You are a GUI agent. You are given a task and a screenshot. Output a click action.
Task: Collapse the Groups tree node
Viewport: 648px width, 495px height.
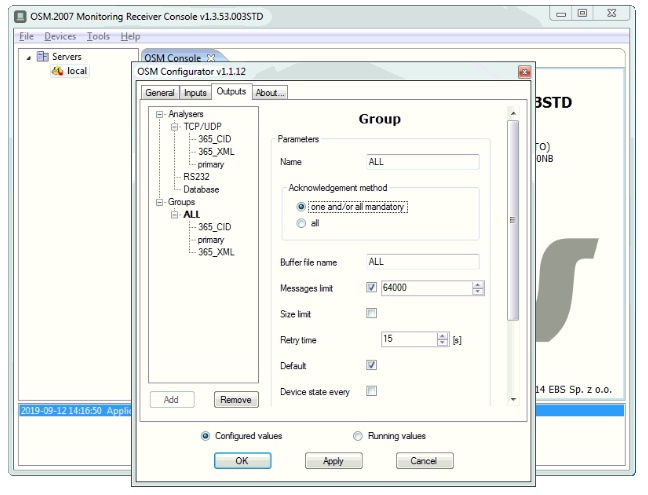(x=160, y=202)
